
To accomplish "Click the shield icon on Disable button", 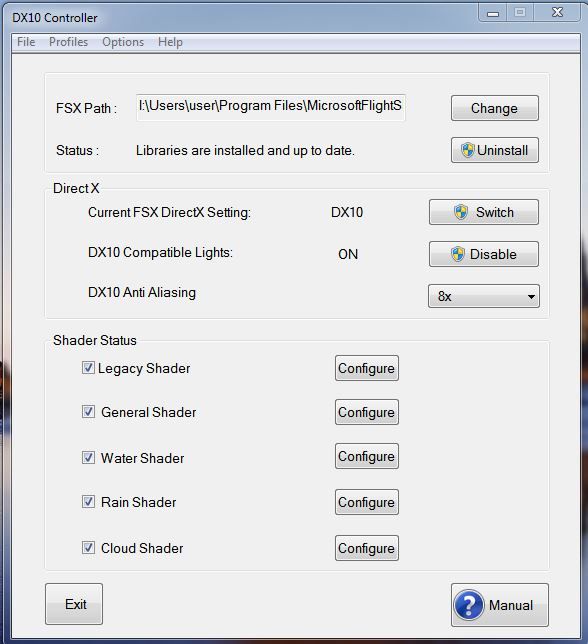I will [x=457, y=254].
